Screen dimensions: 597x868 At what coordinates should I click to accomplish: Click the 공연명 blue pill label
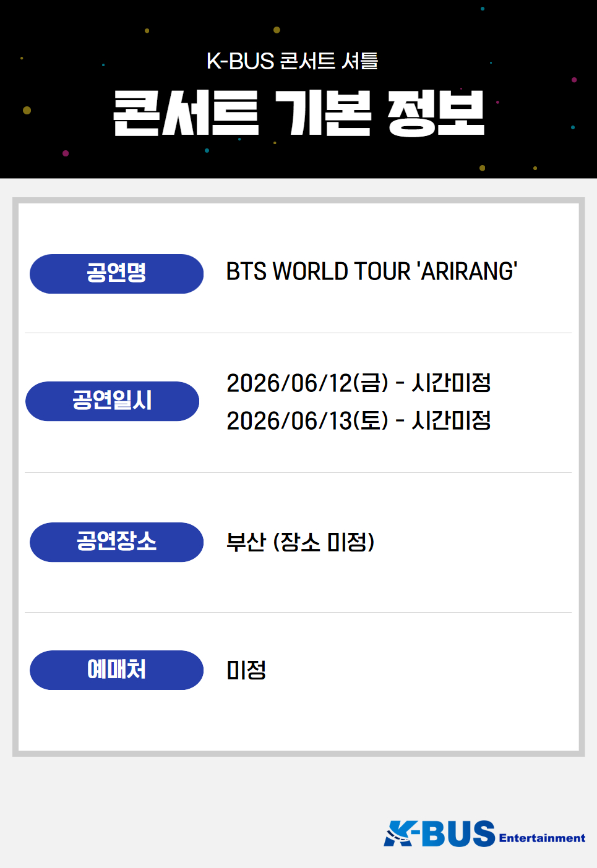(x=116, y=273)
